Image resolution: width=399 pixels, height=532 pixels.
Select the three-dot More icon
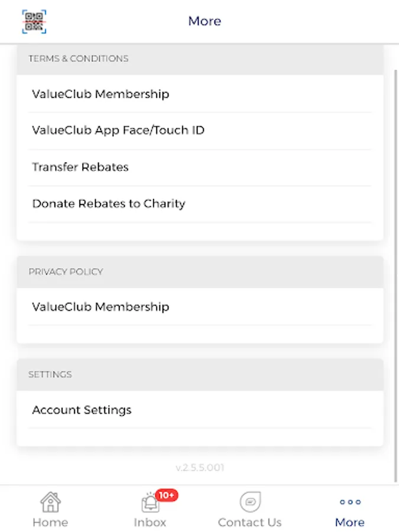point(350,502)
